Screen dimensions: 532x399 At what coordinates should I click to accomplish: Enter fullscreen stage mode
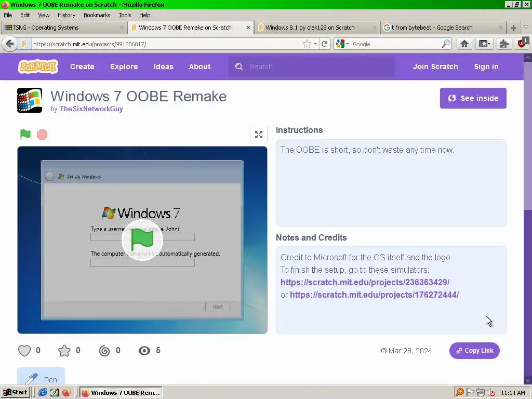coord(259,135)
